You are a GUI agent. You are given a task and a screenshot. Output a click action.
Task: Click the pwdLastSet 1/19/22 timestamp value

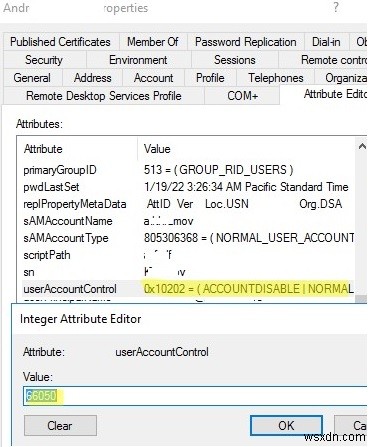pos(246,187)
